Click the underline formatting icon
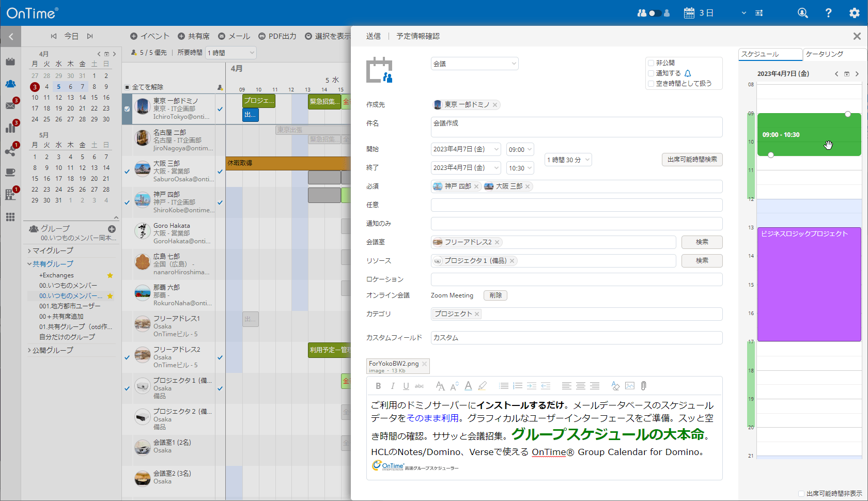868x501 pixels. (x=406, y=386)
